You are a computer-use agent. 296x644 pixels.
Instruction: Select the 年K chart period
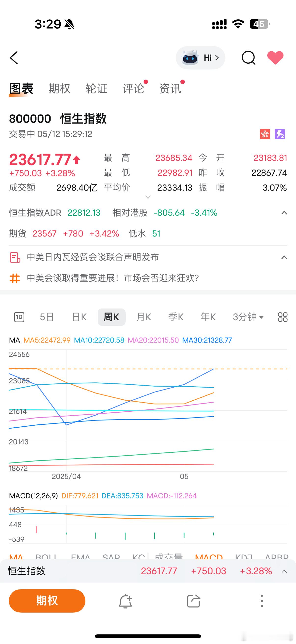click(208, 317)
